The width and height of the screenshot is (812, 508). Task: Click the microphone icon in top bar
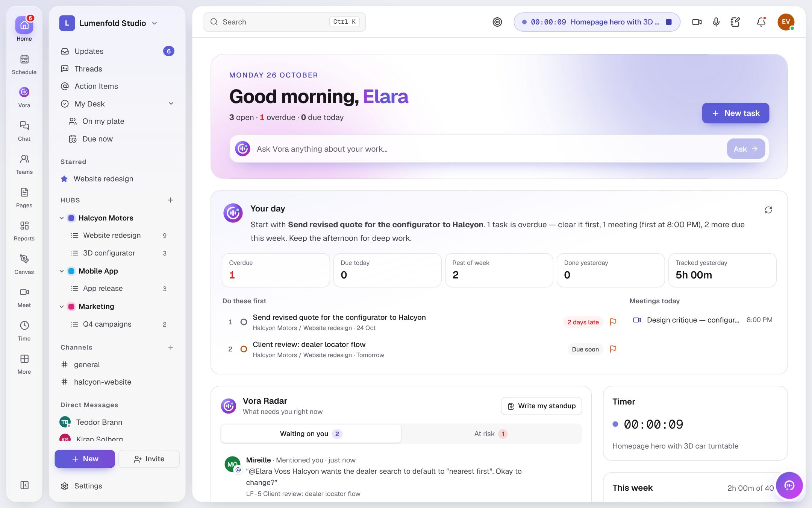[716, 22]
